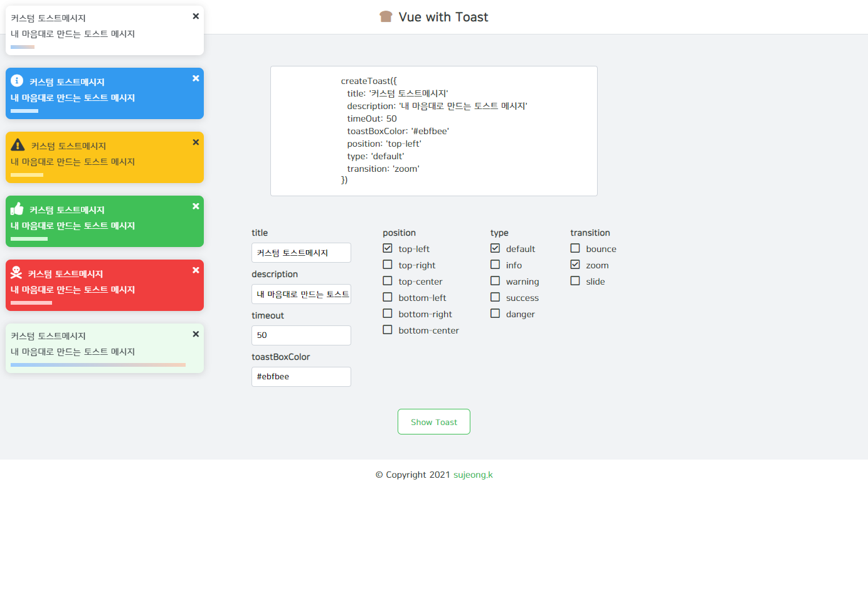Open the sujeong.k copyright link

pos(473,475)
